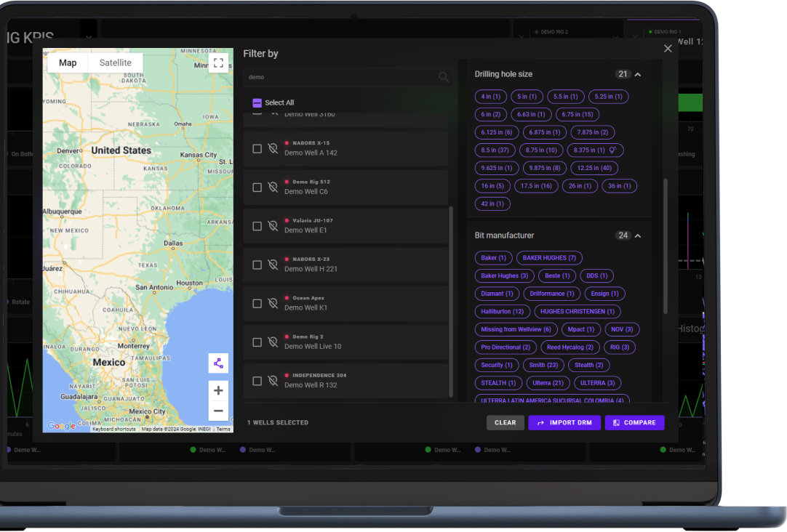Screen dimensions: 787x532
Task: Click the zoom in plus icon on map
Action: pos(218,390)
